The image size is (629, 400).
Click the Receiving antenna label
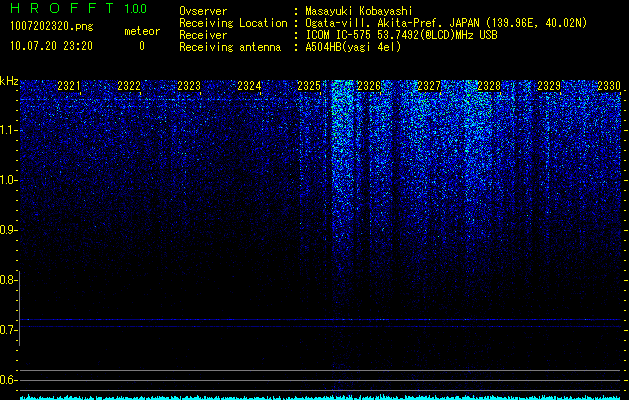click(230, 47)
